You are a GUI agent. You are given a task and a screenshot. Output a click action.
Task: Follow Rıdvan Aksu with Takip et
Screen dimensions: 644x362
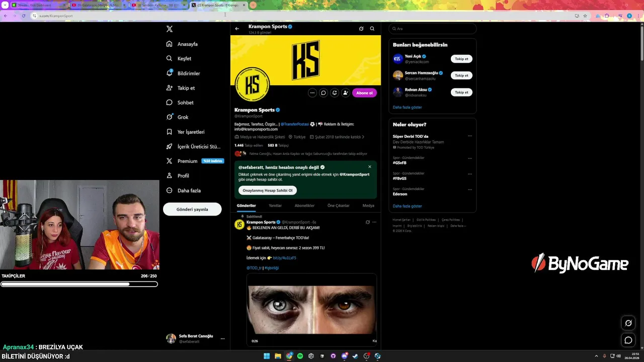(x=461, y=93)
